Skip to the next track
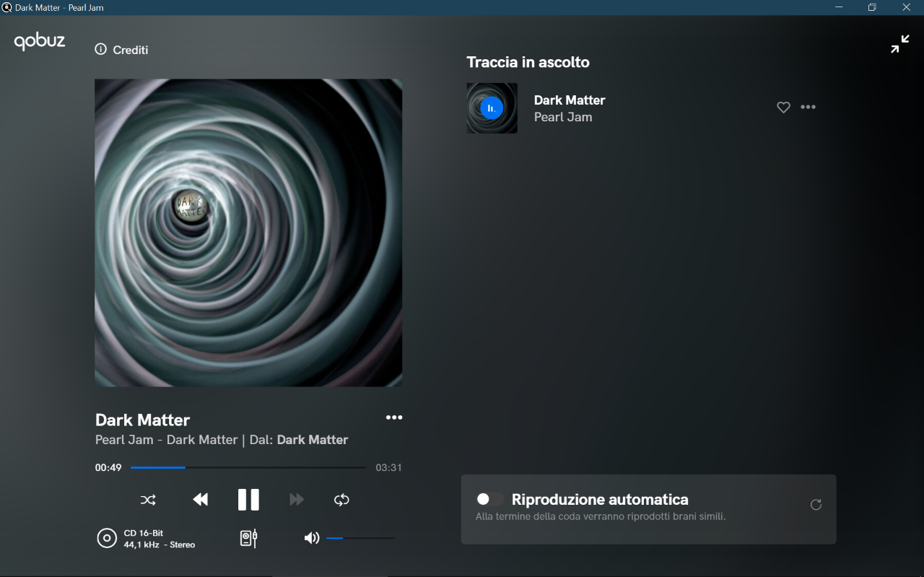924x577 pixels. [296, 500]
